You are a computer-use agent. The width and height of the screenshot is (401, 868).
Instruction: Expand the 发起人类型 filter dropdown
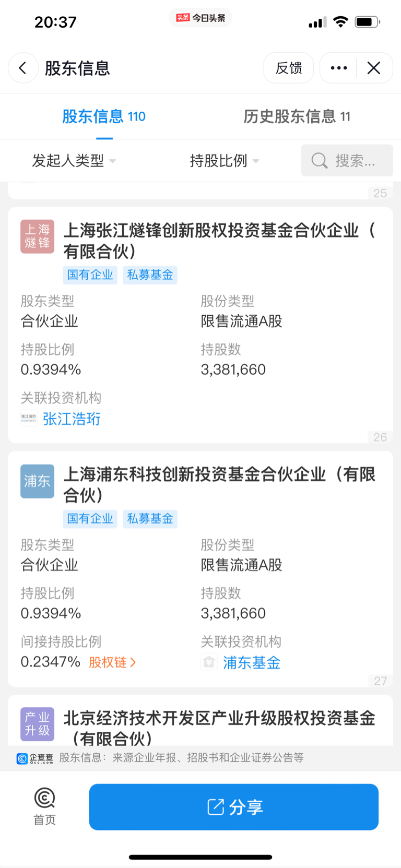click(74, 161)
